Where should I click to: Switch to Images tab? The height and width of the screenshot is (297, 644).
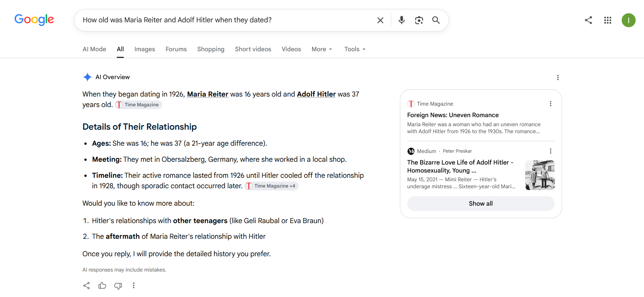click(145, 49)
